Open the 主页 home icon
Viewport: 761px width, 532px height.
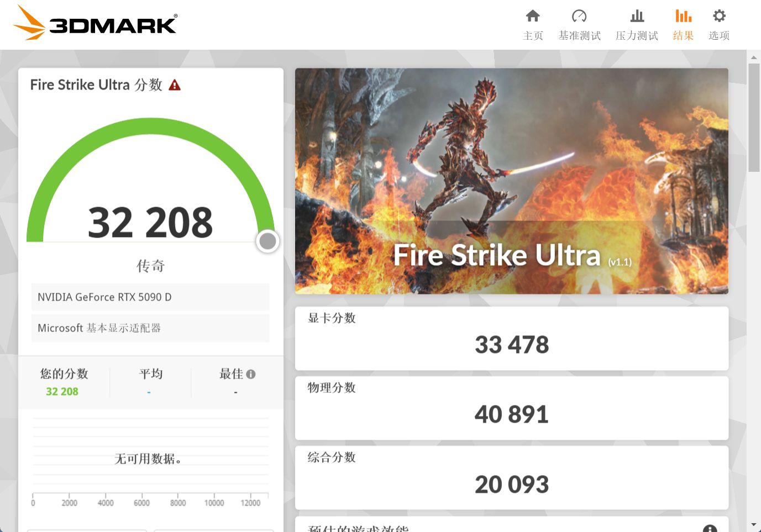533,16
